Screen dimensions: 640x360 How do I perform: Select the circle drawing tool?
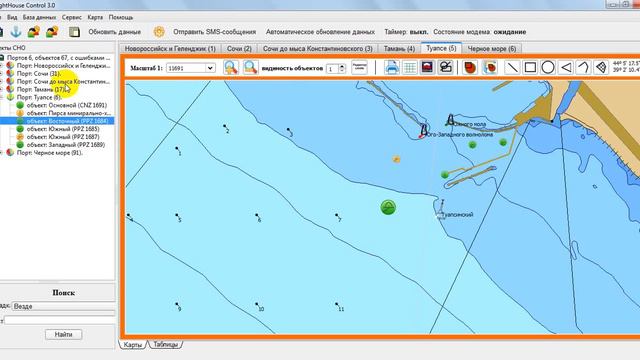pyautogui.click(x=548, y=67)
